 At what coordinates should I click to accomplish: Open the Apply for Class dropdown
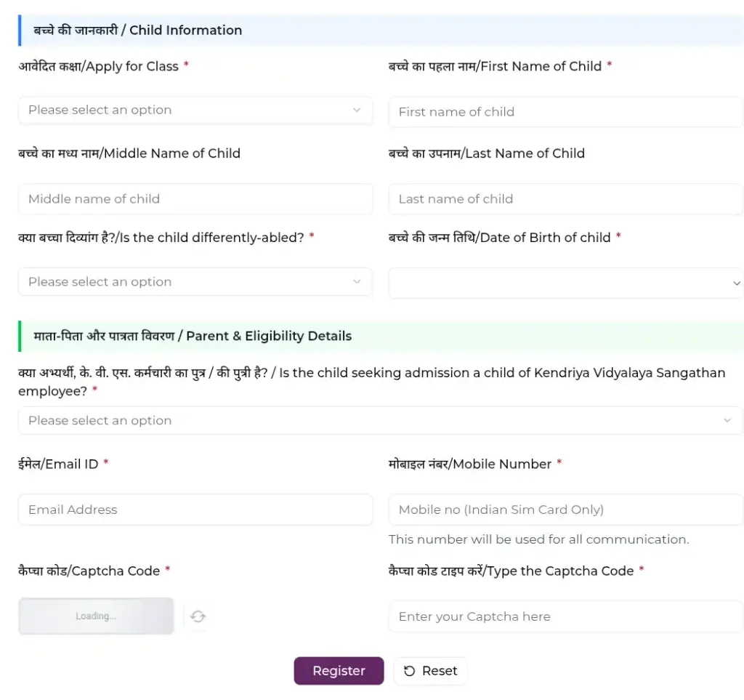[x=195, y=110]
